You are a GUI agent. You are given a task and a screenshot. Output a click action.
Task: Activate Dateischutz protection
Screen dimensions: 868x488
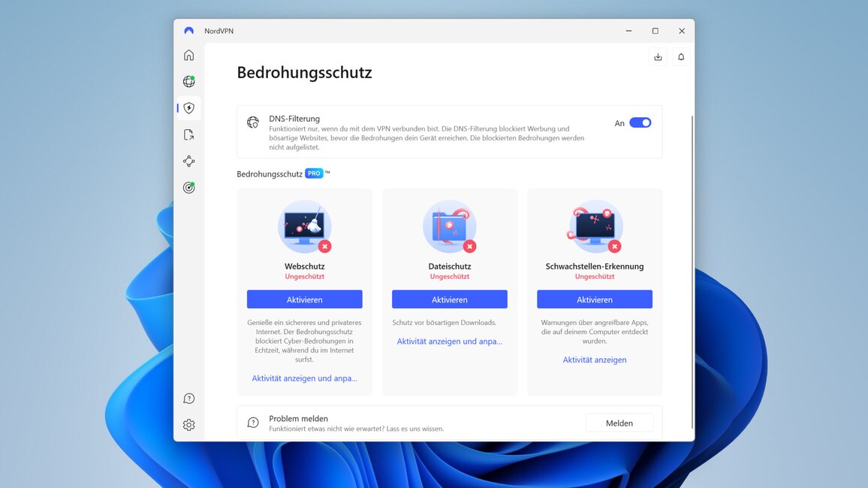pos(449,299)
